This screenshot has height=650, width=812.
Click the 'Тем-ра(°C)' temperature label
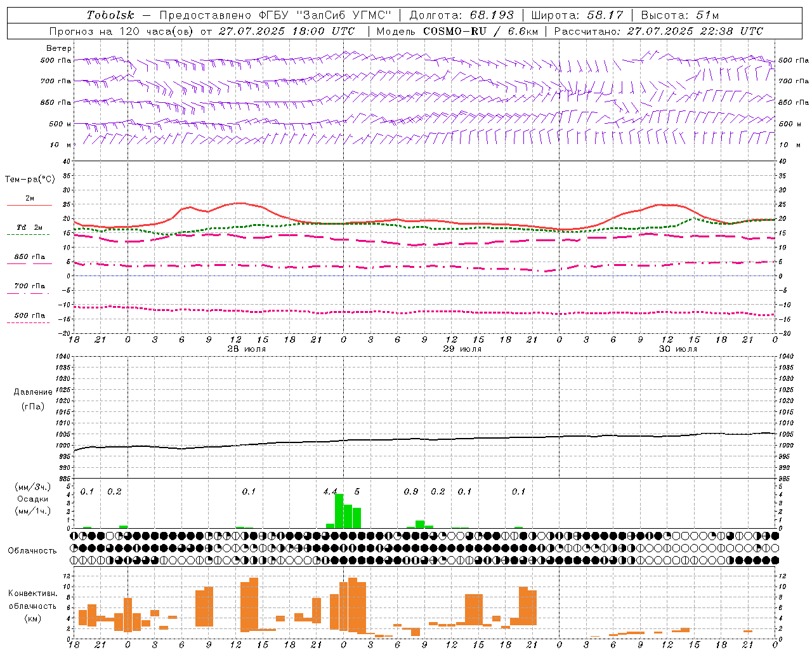point(30,179)
